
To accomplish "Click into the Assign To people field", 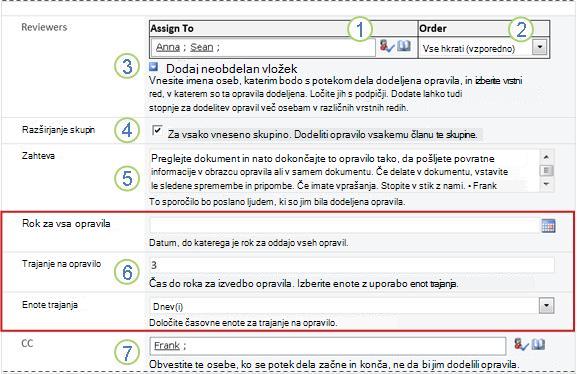I will click(263, 47).
